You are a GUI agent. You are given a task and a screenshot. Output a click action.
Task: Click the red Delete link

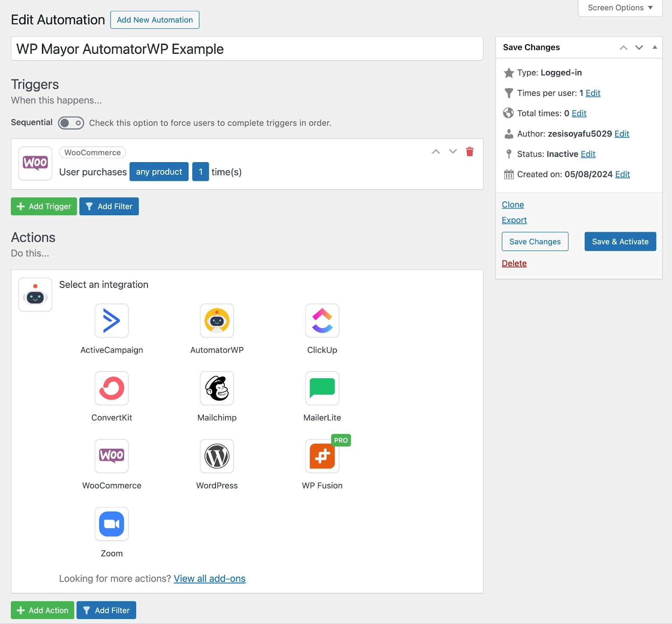pyautogui.click(x=514, y=263)
